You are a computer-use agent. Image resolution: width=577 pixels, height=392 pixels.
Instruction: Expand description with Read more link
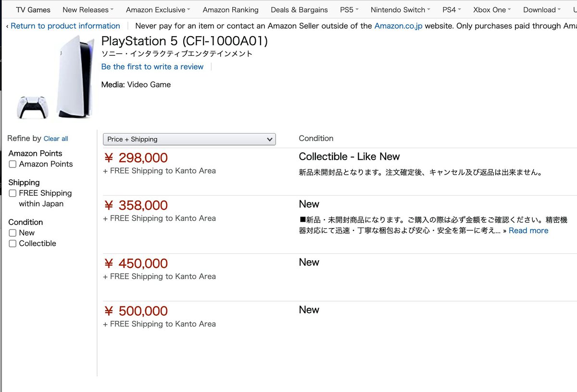tap(528, 230)
